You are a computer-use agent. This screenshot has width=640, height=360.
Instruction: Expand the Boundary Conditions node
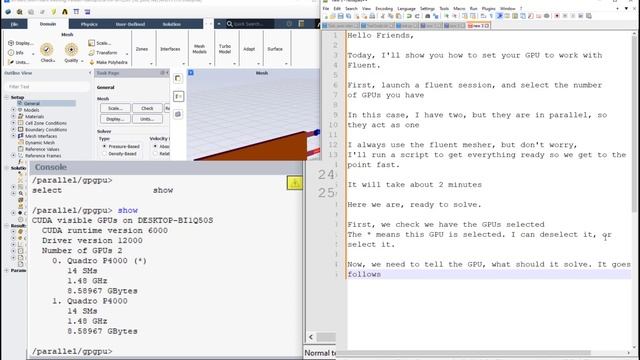pyautogui.click(x=13, y=129)
